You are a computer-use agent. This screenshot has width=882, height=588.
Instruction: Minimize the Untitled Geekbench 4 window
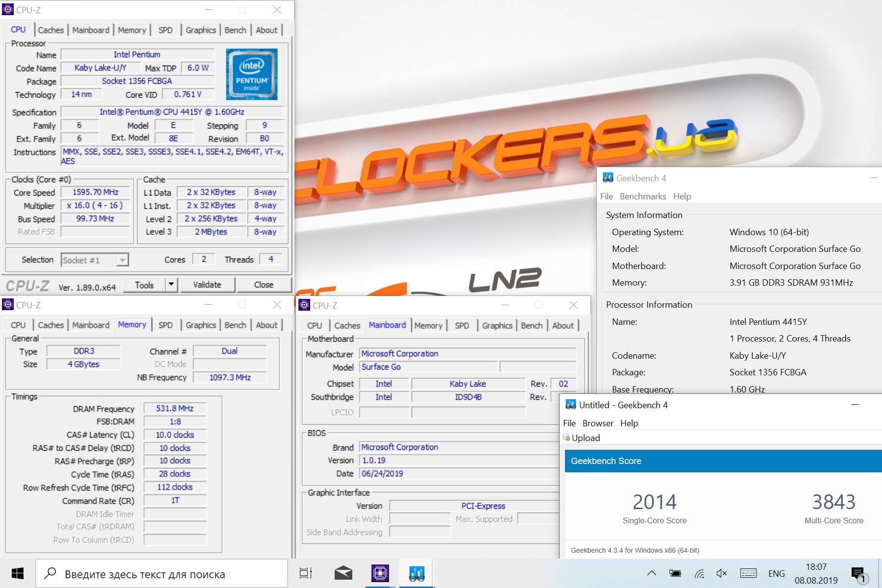pyautogui.click(x=856, y=405)
